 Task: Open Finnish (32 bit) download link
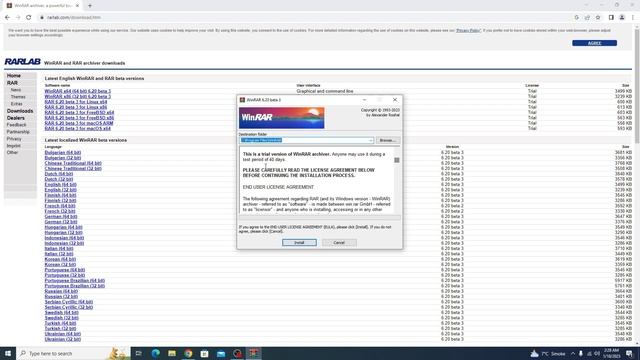pos(60,200)
